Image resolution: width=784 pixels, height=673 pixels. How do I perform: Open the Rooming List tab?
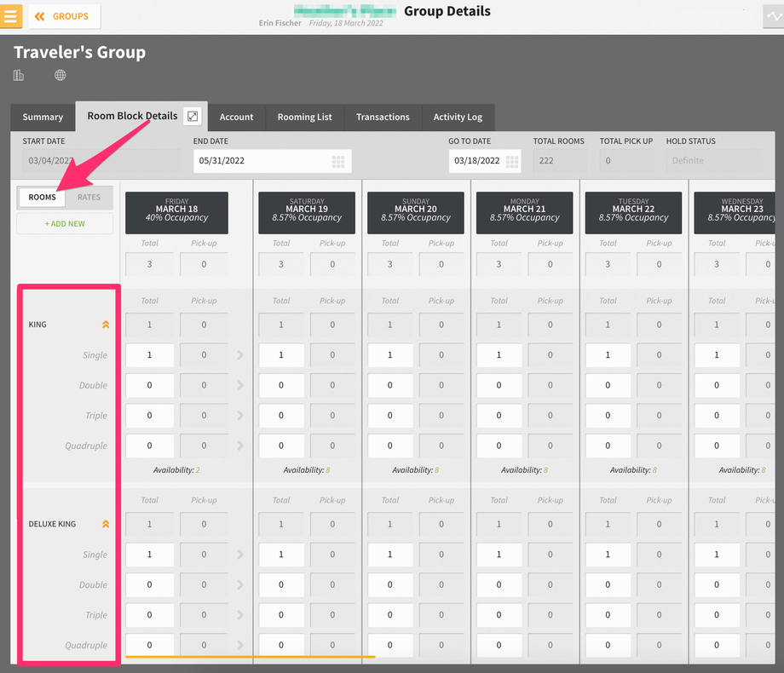304,117
